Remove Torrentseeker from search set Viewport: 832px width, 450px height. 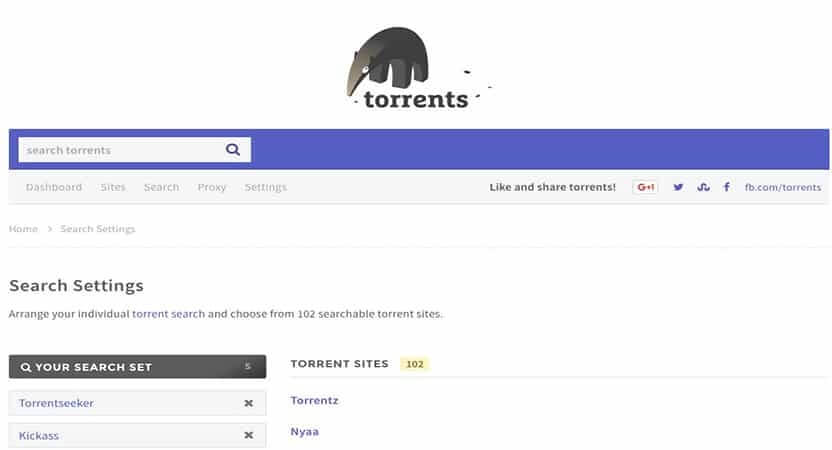click(x=248, y=403)
